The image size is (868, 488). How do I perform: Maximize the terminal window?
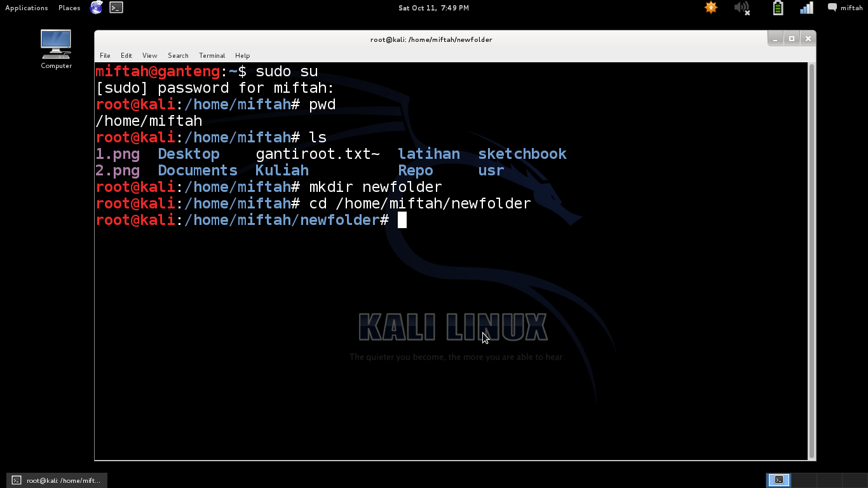[792, 39]
